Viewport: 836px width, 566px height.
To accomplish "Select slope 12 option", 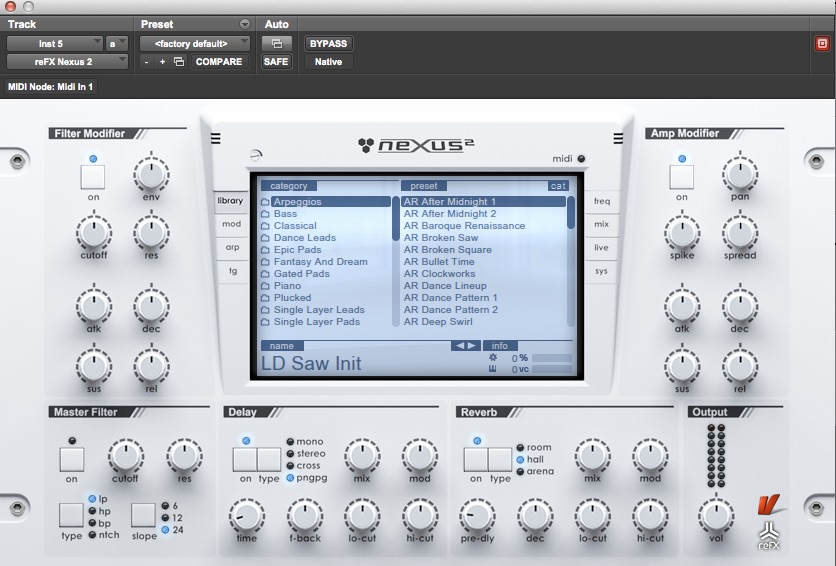I will click(x=172, y=518).
